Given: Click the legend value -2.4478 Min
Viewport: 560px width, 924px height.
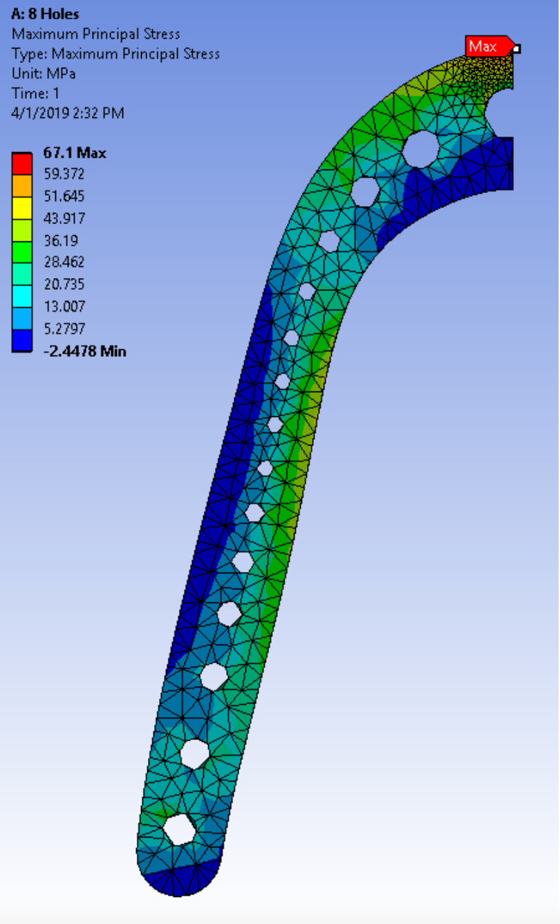Looking at the screenshot, I should pos(84,351).
